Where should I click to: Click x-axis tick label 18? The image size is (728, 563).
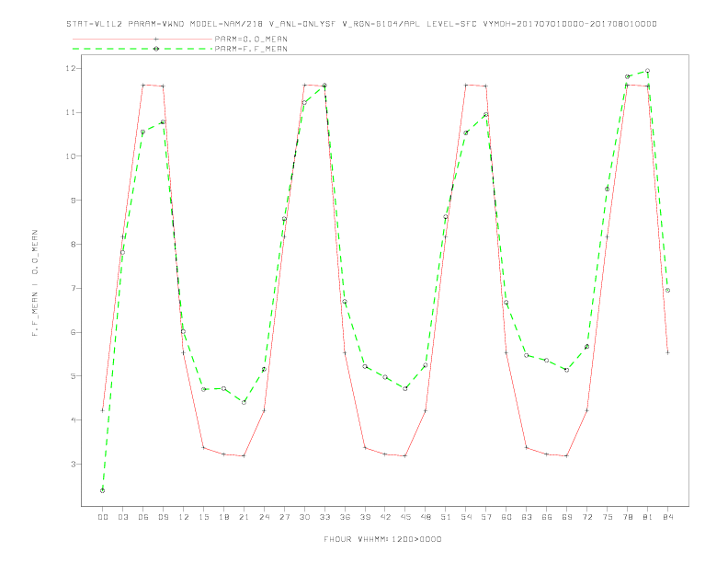[223, 517]
